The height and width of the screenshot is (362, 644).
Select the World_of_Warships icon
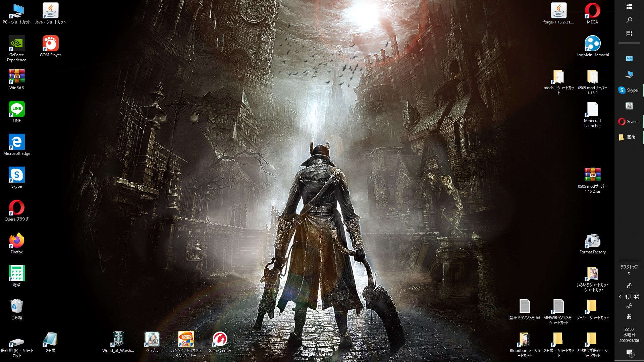click(x=118, y=342)
